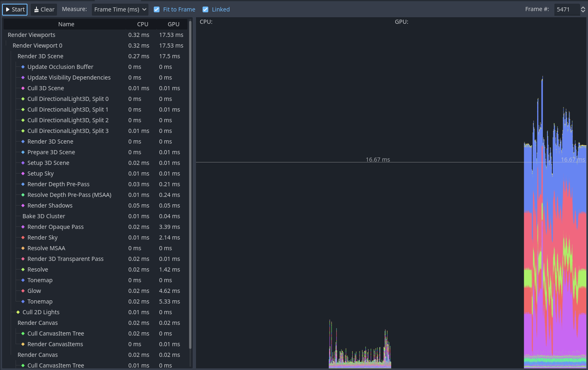Click inside the Frame # input field
Image resolution: width=588 pixels, height=370 pixels.
point(567,9)
